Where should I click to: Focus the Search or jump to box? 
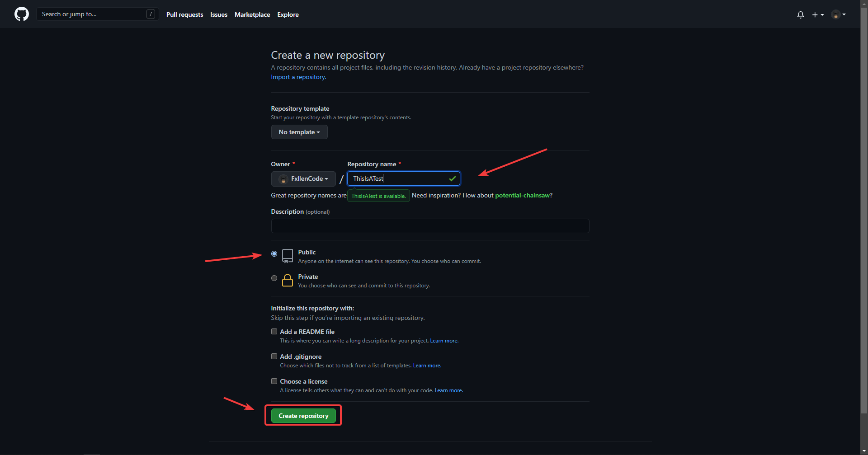coord(97,14)
